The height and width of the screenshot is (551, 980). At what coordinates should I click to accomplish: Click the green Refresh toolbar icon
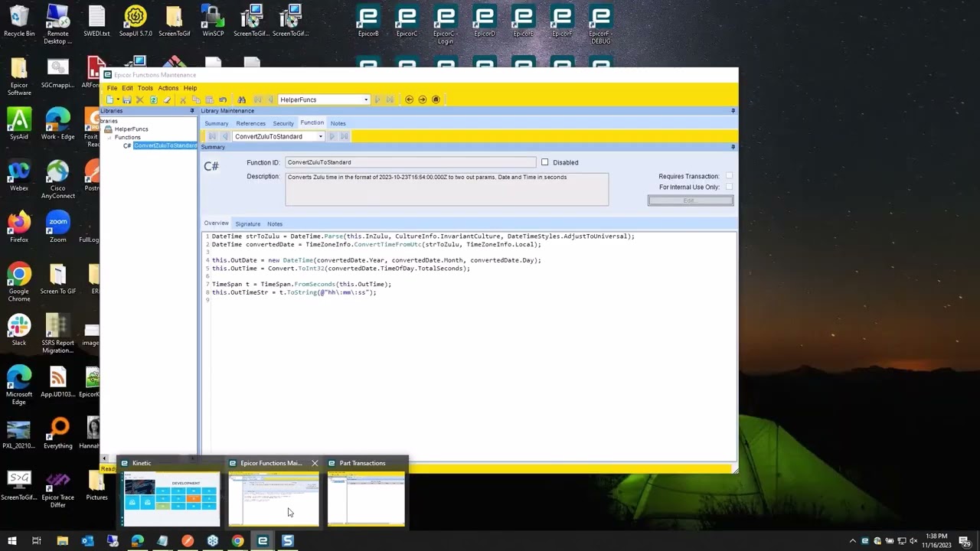click(154, 99)
